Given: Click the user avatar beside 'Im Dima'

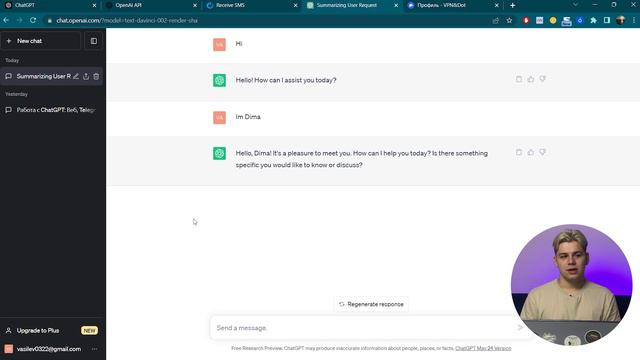Looking at the screenshot, I should tap(219, 117).
